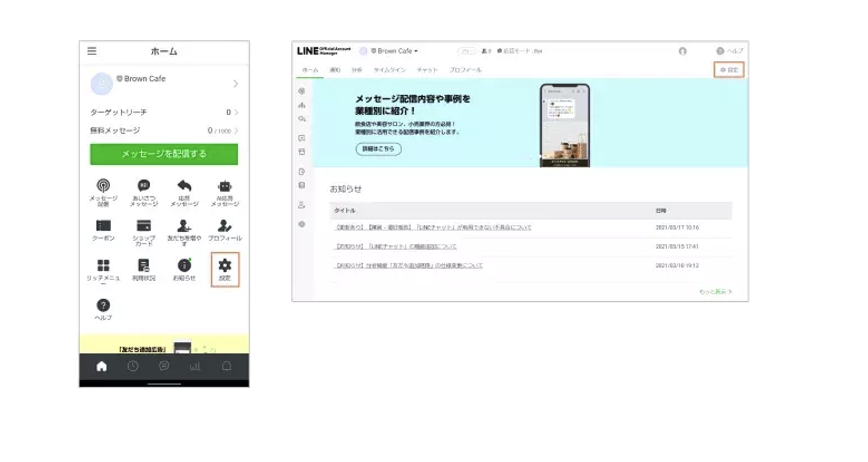This screenshot has width=868, height=462.
Task: Switch to the 通知 tab
Action: 335,70
